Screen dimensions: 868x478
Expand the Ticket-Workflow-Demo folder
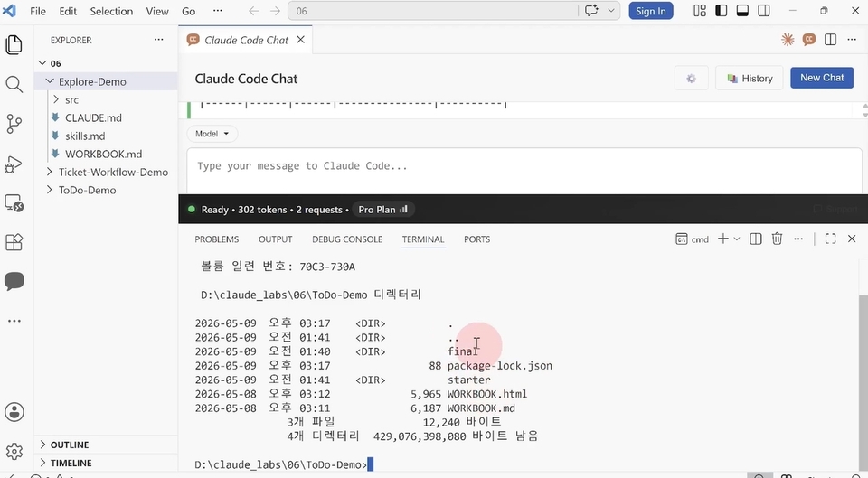(x=107, y=172)
